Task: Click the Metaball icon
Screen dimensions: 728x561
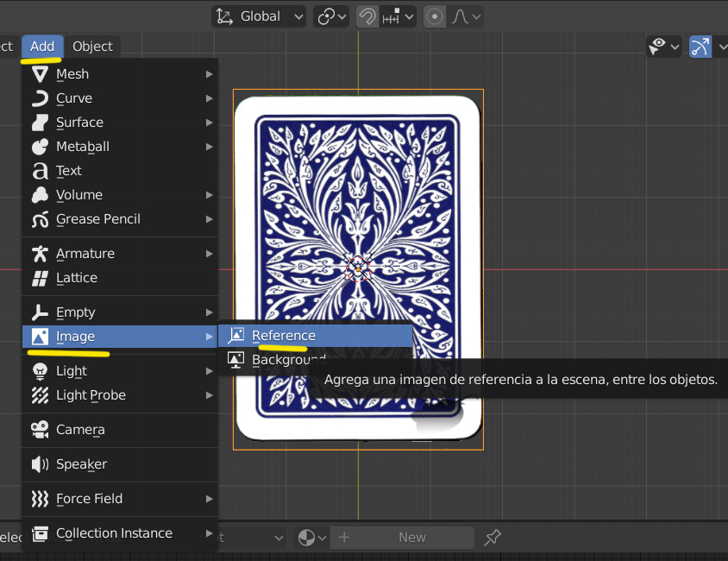Action: 40,147
